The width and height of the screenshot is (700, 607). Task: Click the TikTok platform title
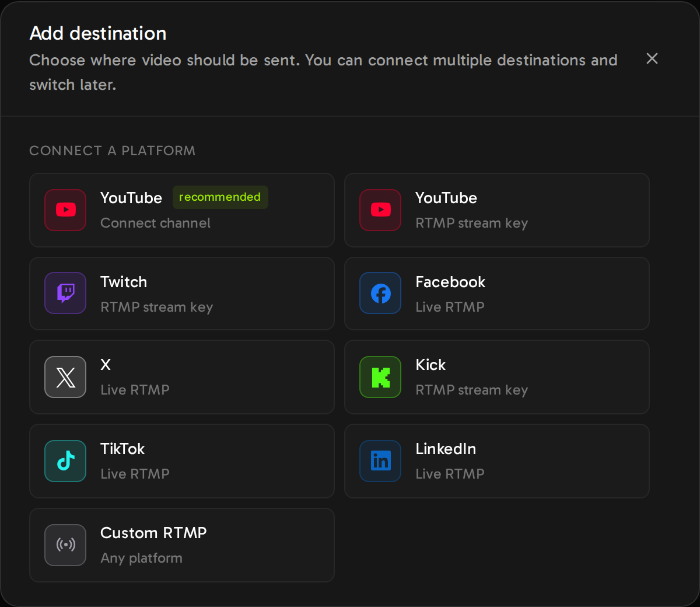click(123, 449)
